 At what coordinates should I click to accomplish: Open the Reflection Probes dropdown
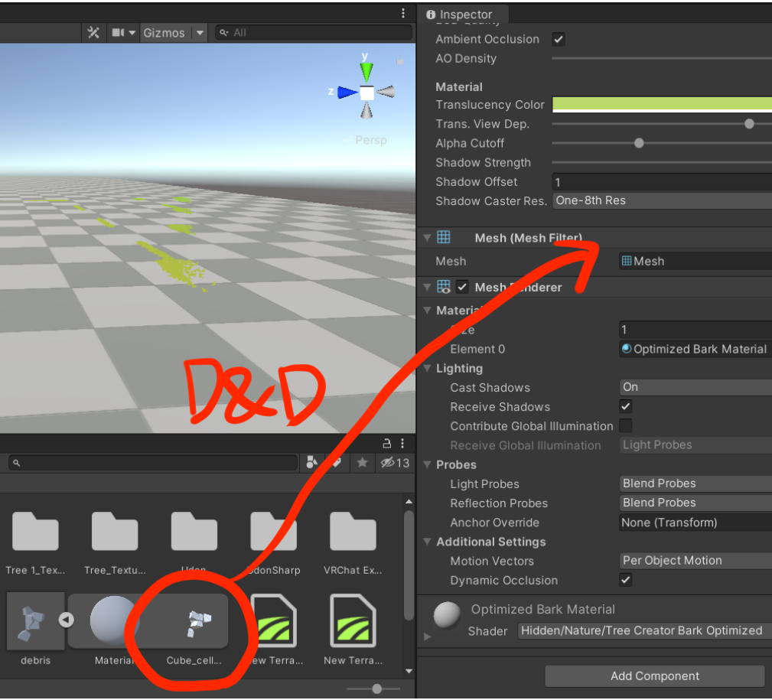click(x=695, y=503)
